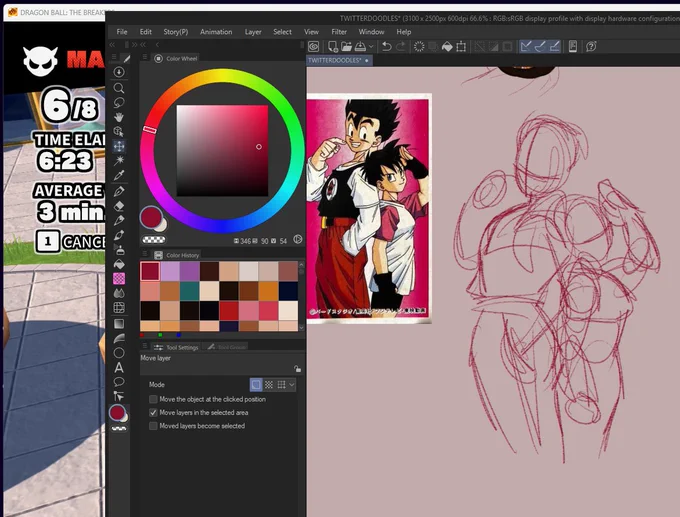
Task: Click the Clip Studio launcher icon
Action: 314,46
